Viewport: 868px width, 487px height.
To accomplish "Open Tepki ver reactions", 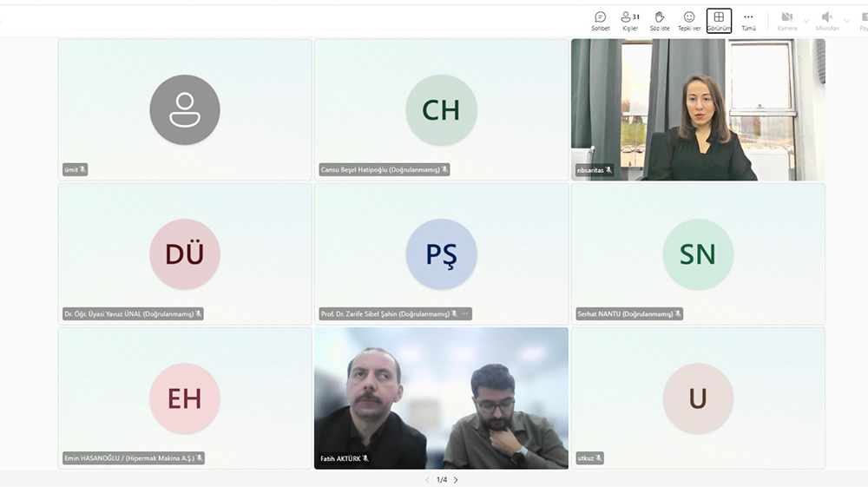I will click(689, 21).
